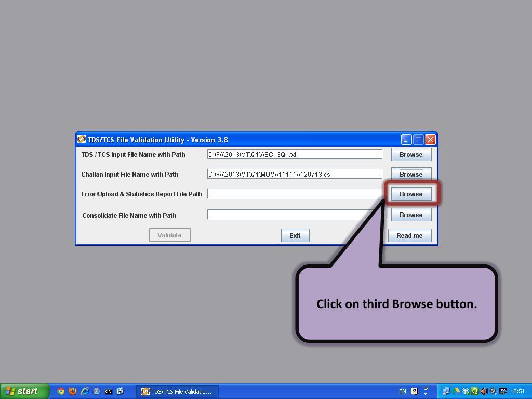This screenshot has height=399, width=532.
Task: Launch Google Chrome from quick launch
Action: pos(61,391)
